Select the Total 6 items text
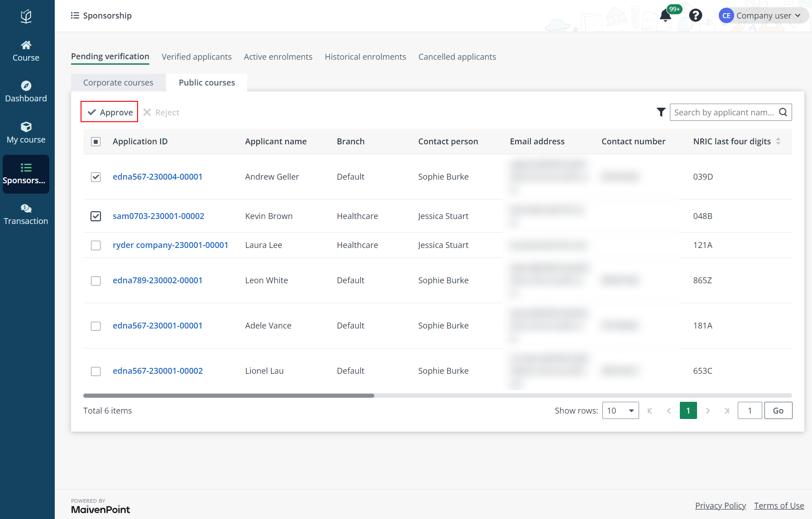Screen dimensions: 812x519 pyautogui.click(x=108, y=410)
